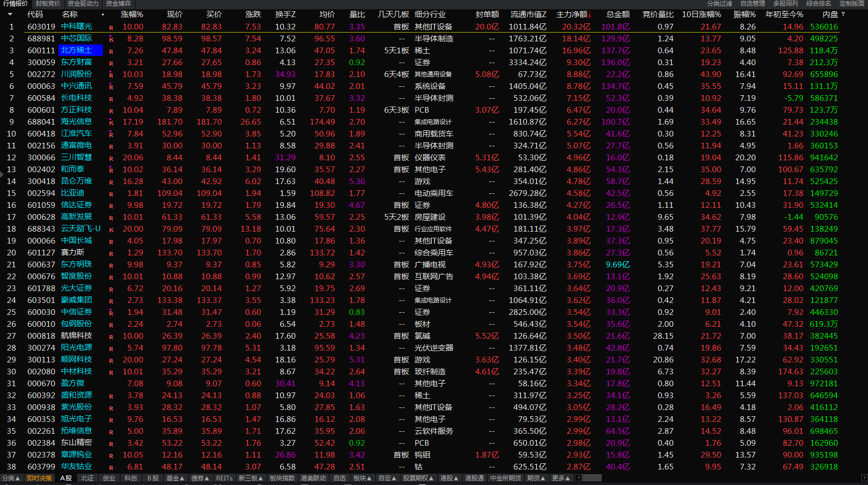Click the R marker in the 东方财富 row
Image resolution: width=868 pixels, height=485 pixels.
tap(111, 63)
